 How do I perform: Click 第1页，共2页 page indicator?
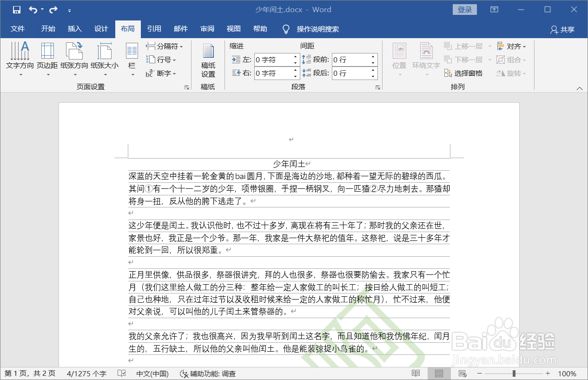[x=30, y=373]
